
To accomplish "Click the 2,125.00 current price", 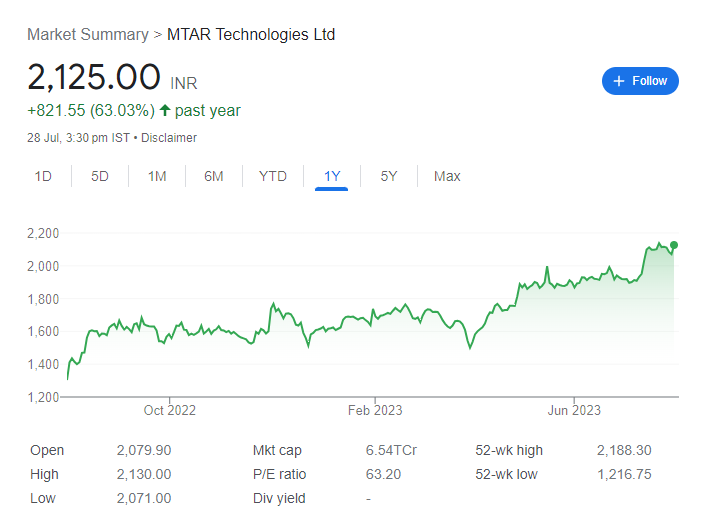I will 94,77.
